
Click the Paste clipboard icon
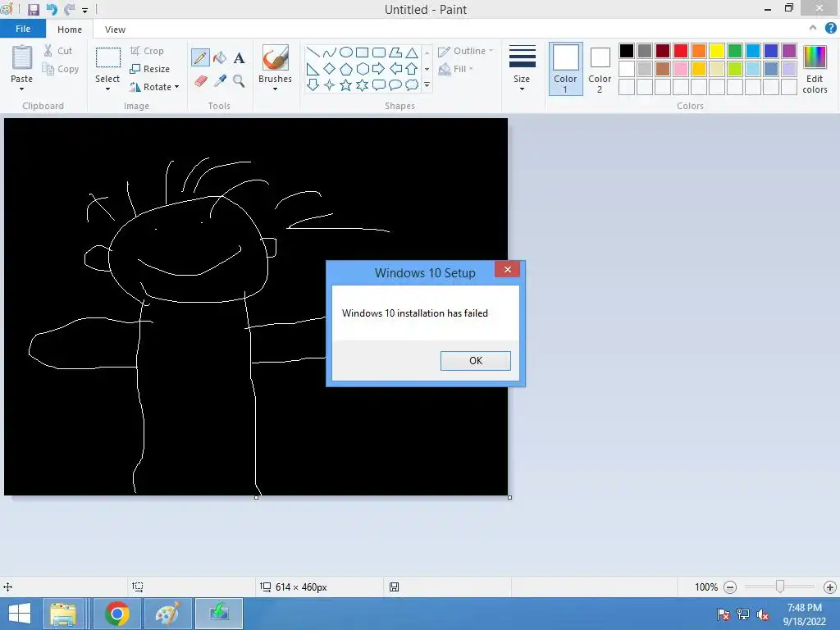click(22, 58)
